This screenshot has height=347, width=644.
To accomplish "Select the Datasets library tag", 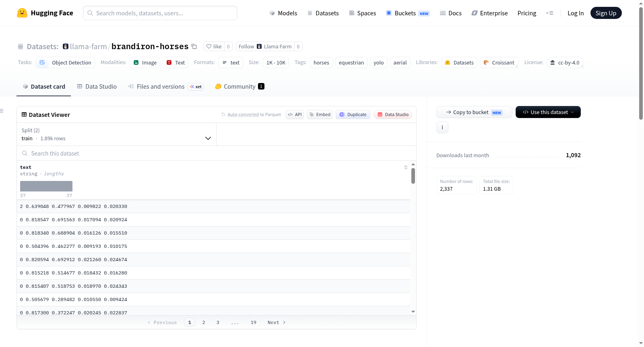I will coord(459,62).
